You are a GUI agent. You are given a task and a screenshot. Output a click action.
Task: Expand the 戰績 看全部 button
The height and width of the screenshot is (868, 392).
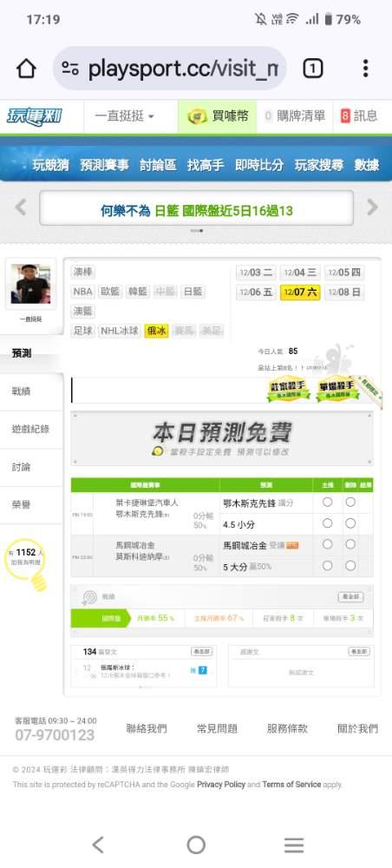click(x=350, y=597)
